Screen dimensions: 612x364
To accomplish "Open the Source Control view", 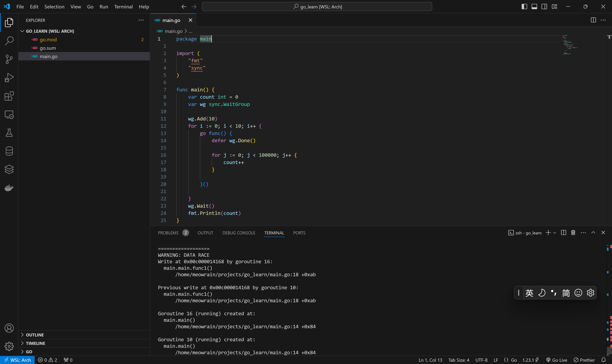I will [x=9, y=59].
